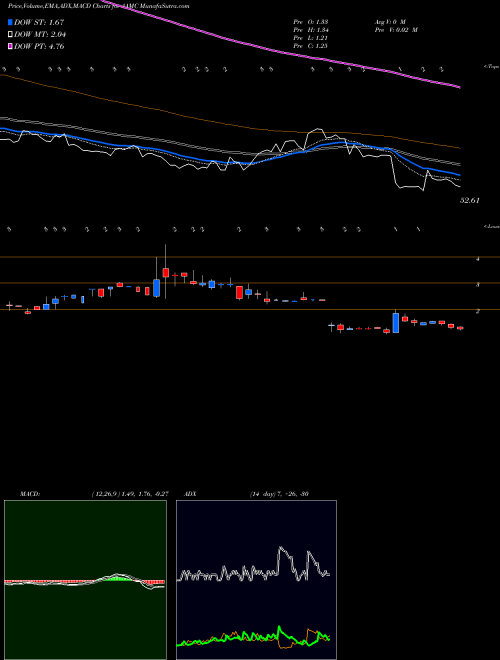Click the Pre V: 0.02 M text

point(395,30)
